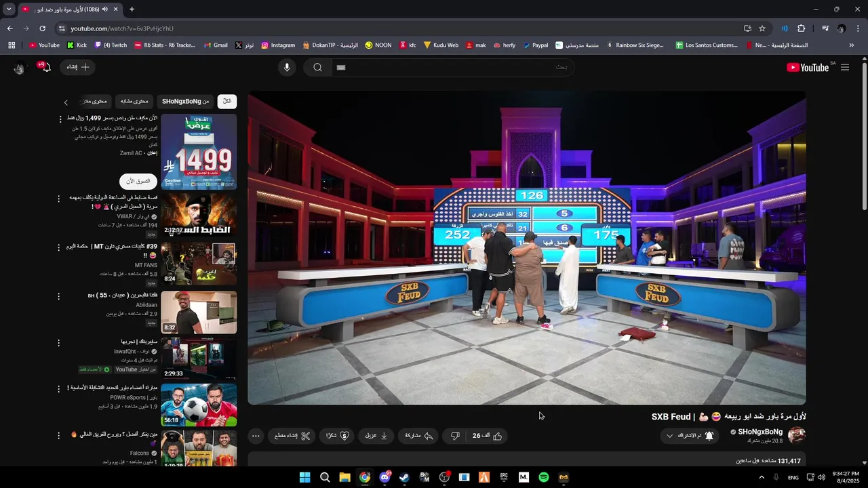868x488 pixels.
Task: Open the Twitch bookmark
Action: pos(111,45)
